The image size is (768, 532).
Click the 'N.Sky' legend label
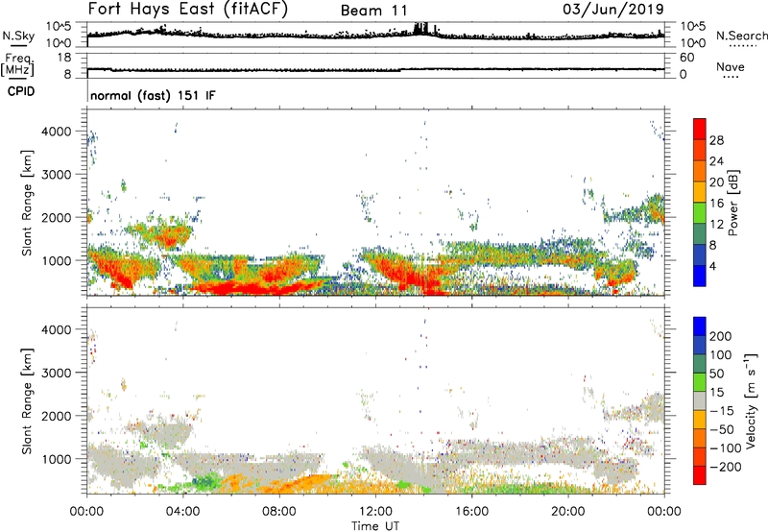(18, 36)
